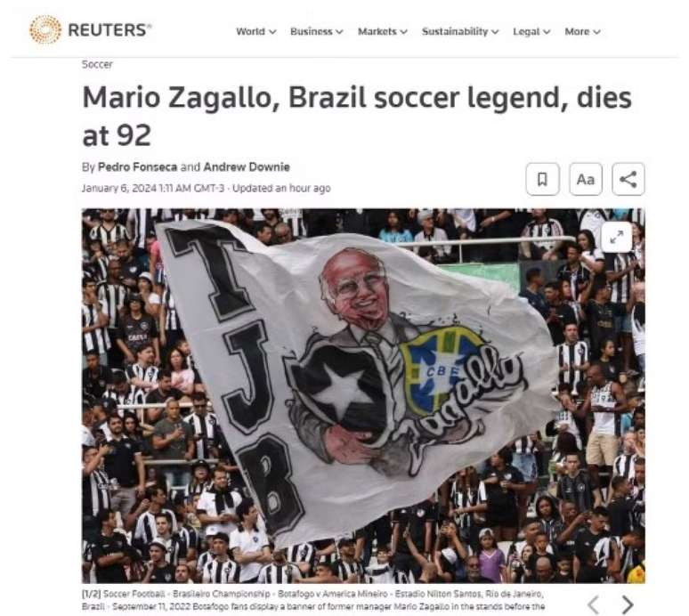
Task: Expand the World menu dropdown
Action: pyautogui.click(x=255, y=32)
